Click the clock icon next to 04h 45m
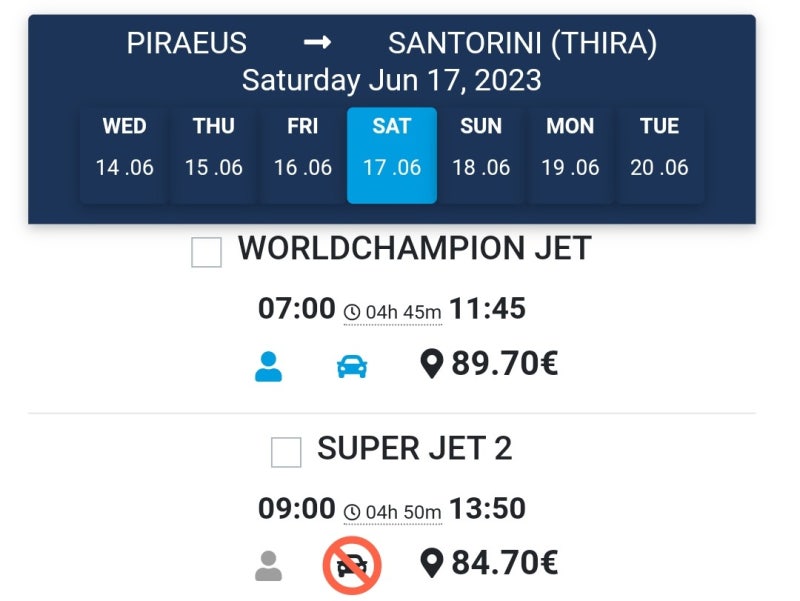 (x=352, y=312)
